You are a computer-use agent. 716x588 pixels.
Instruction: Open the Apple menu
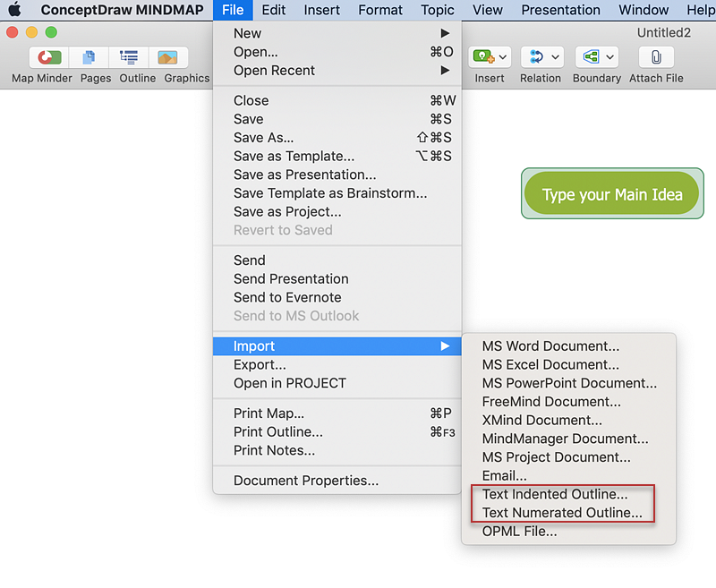click(15, 10)
